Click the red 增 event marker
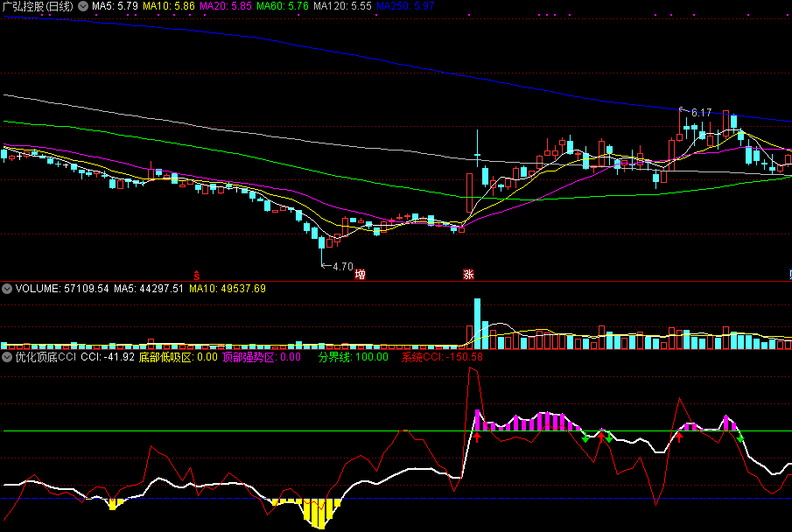792x532 pixels. pos(361,275)
